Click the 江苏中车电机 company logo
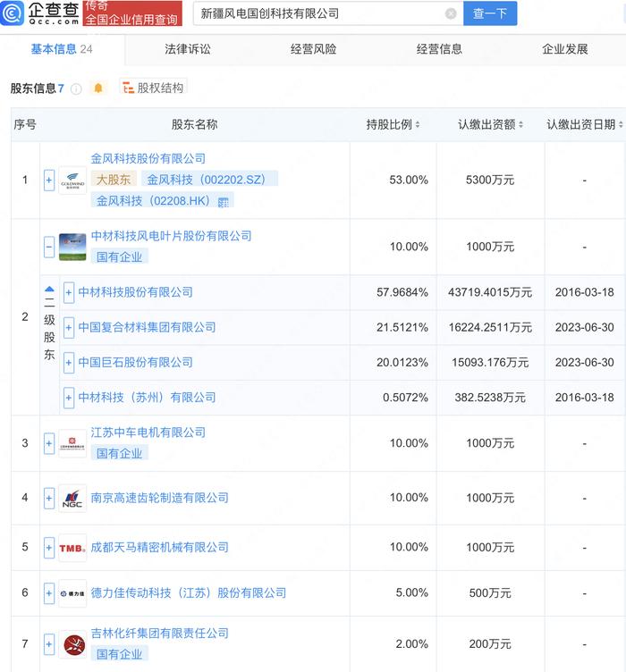Image resolution: width=626 pixels, height=672 pixels. click(x=72, y=443)
